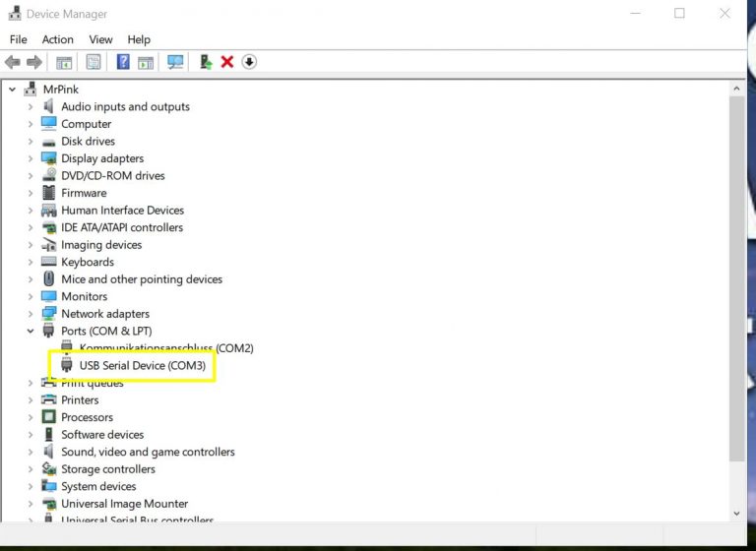Click the red X uninstall device icon
756x551 pixels.
point(227,62)
